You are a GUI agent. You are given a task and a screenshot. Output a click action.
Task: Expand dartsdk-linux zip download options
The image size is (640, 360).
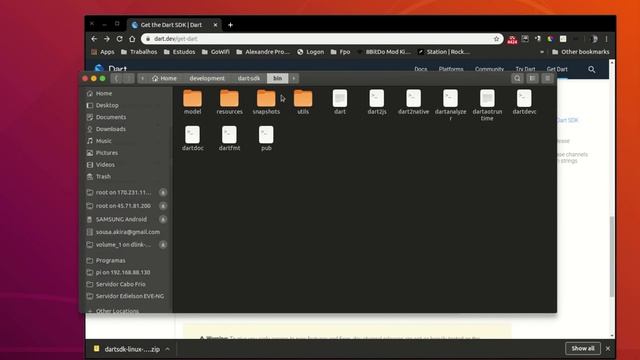(x=167, y=349)
